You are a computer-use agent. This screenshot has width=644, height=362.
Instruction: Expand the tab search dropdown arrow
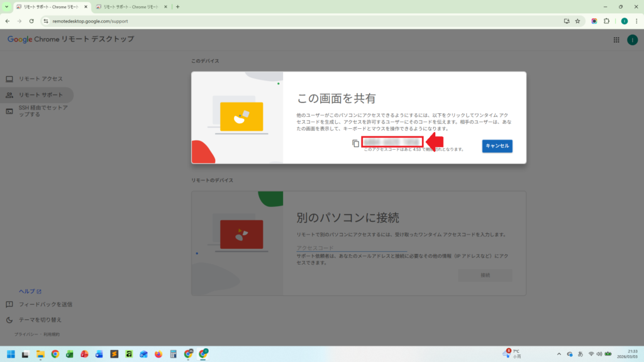pos(6,7)
